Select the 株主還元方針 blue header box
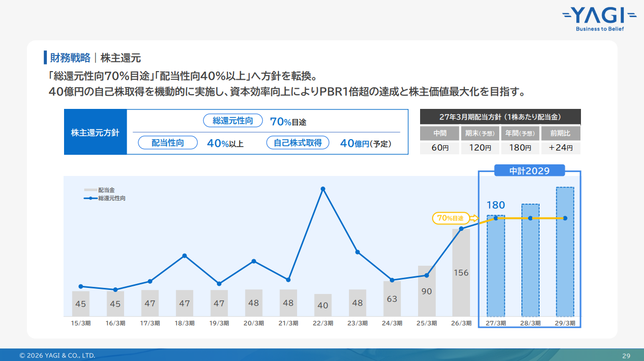This screenshot has width=644, height=361. pos(95,133)
